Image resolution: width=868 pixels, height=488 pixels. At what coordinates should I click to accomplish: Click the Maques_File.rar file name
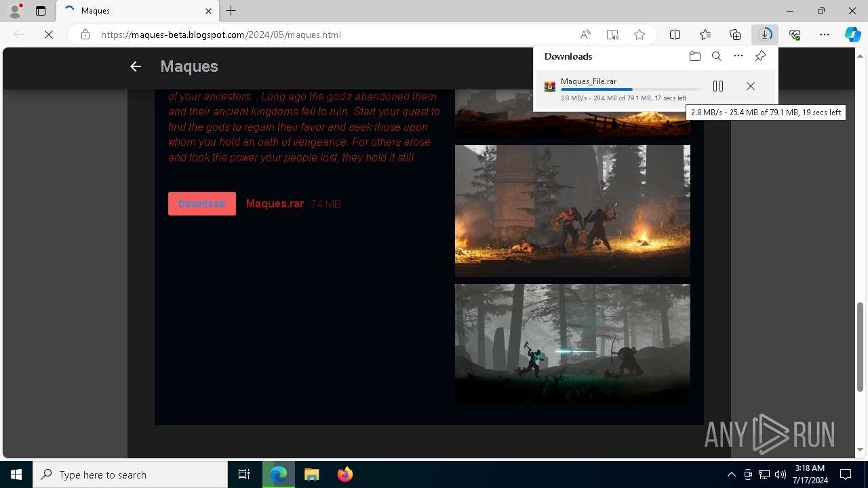(589, 81)
